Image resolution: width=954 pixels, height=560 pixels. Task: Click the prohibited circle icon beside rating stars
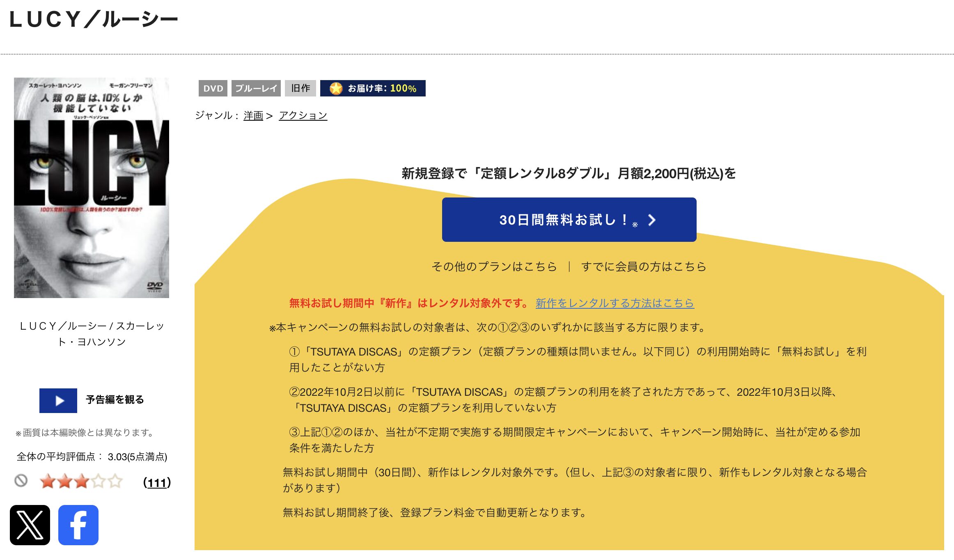[x=21, y=480]
